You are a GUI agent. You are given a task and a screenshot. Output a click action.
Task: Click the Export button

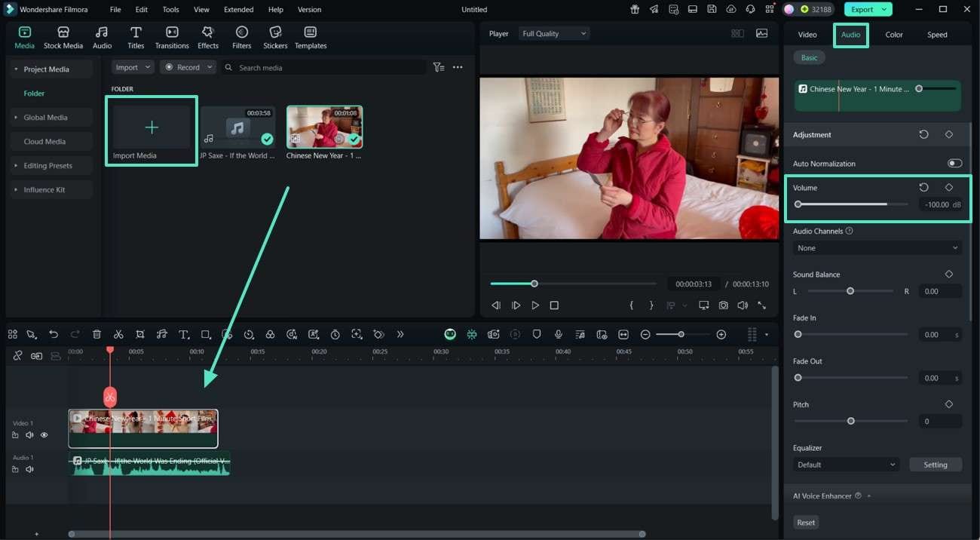(868, 10)
